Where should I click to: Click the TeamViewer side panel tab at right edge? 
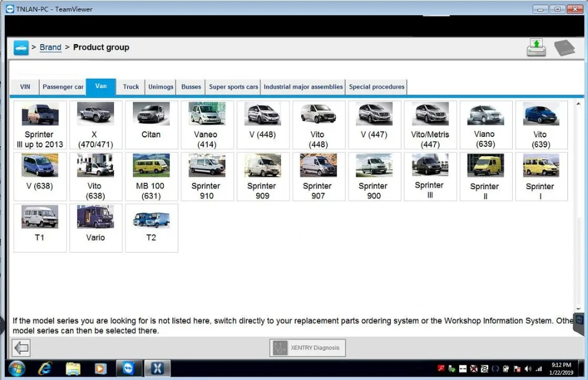tap(579, 324)
